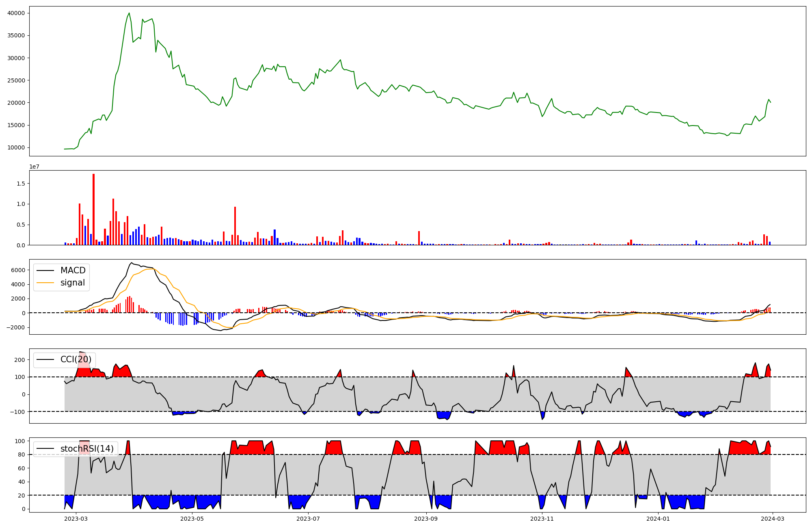Click the 2023-07 x-axis date label
Image resolution: width=812 pixels, height=528 pixels.
(308, 519)
